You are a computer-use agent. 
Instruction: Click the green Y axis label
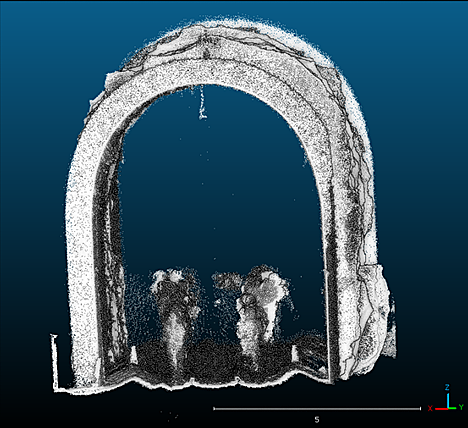[461, 407]
